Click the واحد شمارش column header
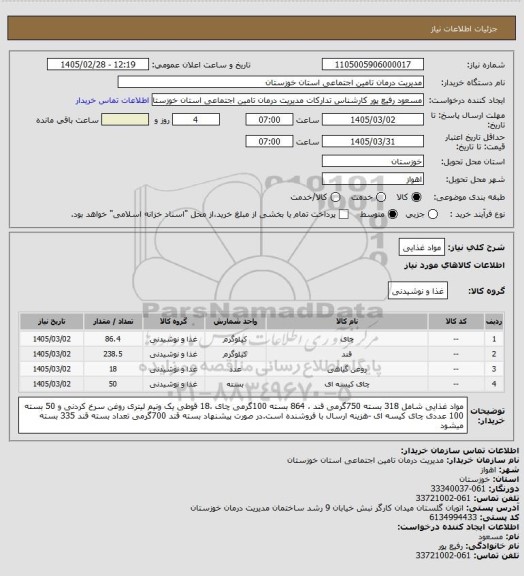524x576 pixels. [x=235, y=321]
